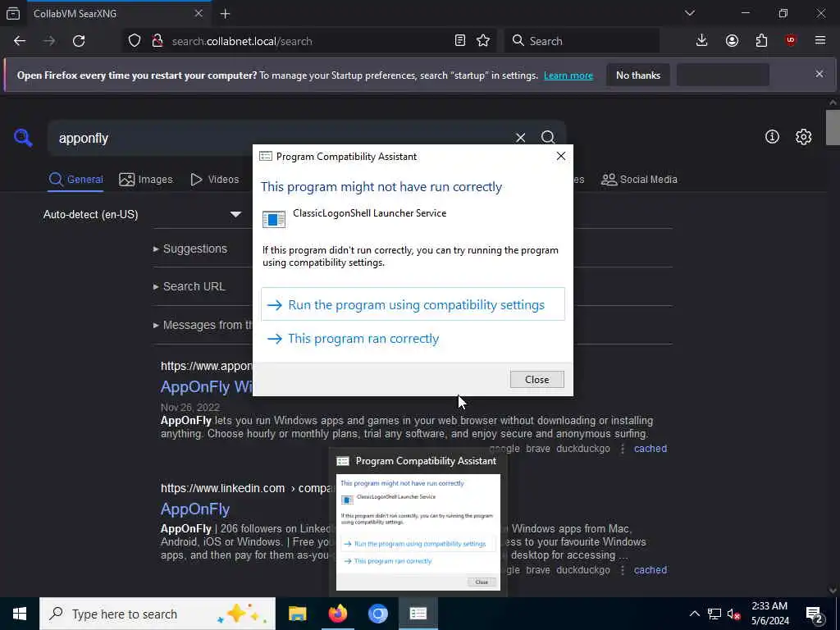The width and height of the screenshot is (840, 630).
Task: Switch to the Social Media tab
Action: pyautogui.click(x=639, y=180)
